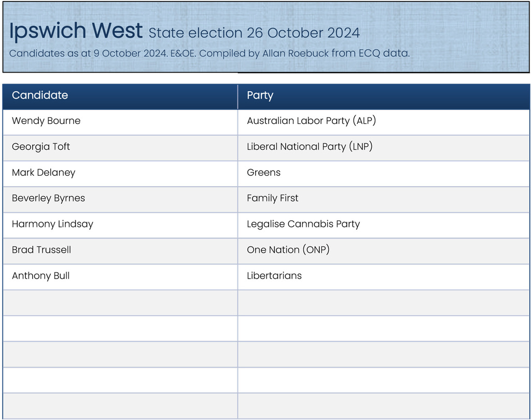Select the Greens party cell
This screenshot has height=420, width=531.
pyautogui.click(x=263, y=173)
